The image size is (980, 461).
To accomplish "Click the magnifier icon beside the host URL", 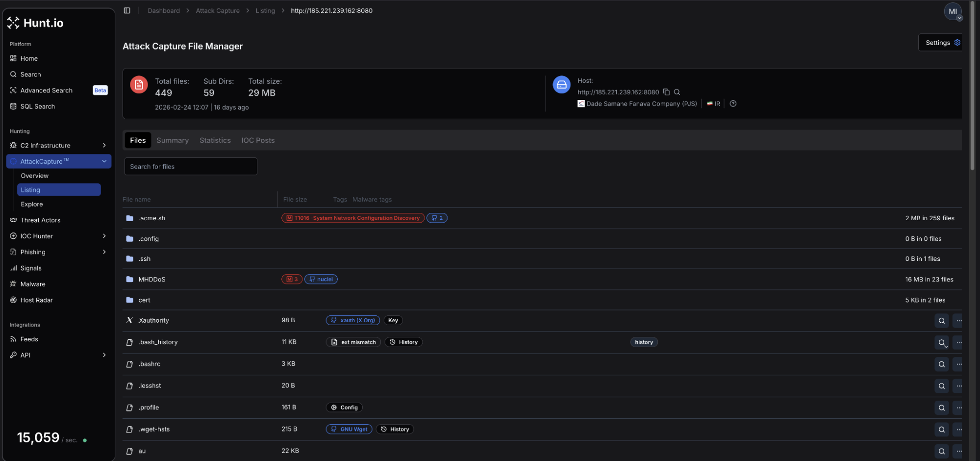I will [x=677, y=92].
